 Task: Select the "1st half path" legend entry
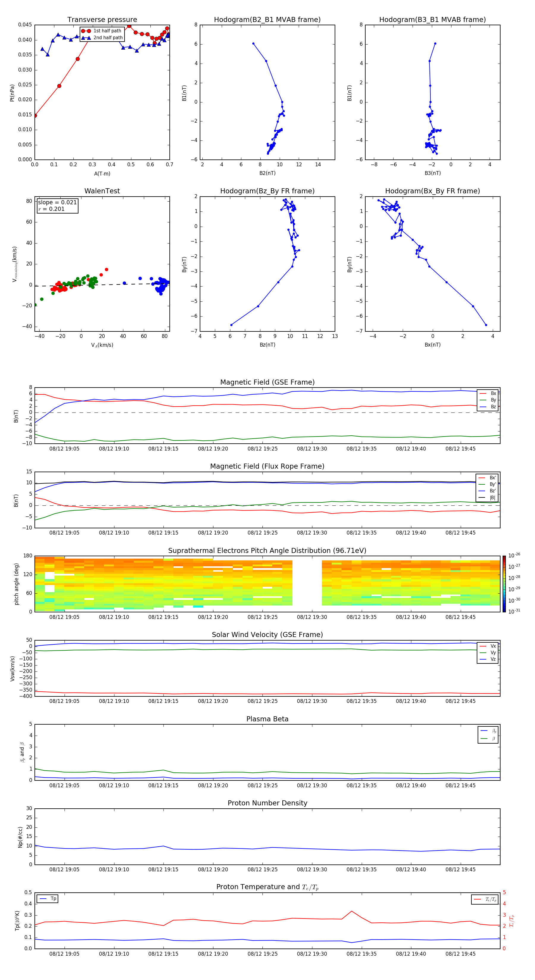[102, 31]
